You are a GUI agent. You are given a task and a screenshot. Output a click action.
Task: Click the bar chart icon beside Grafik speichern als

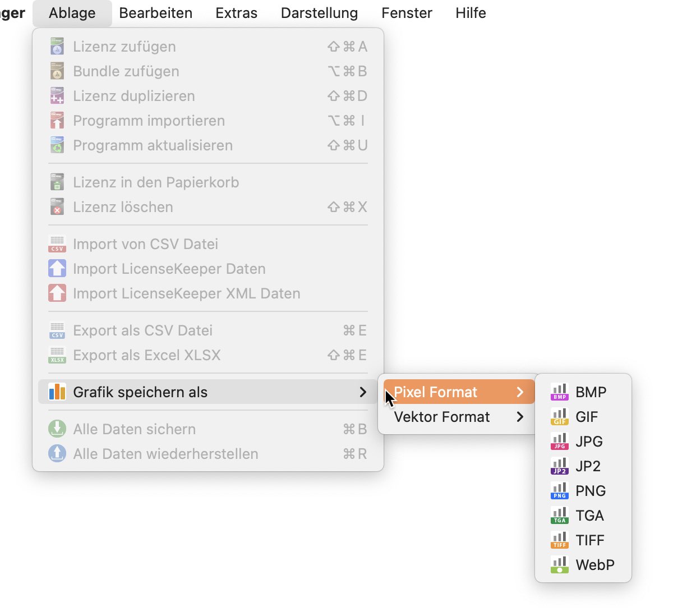click(57, 392)
